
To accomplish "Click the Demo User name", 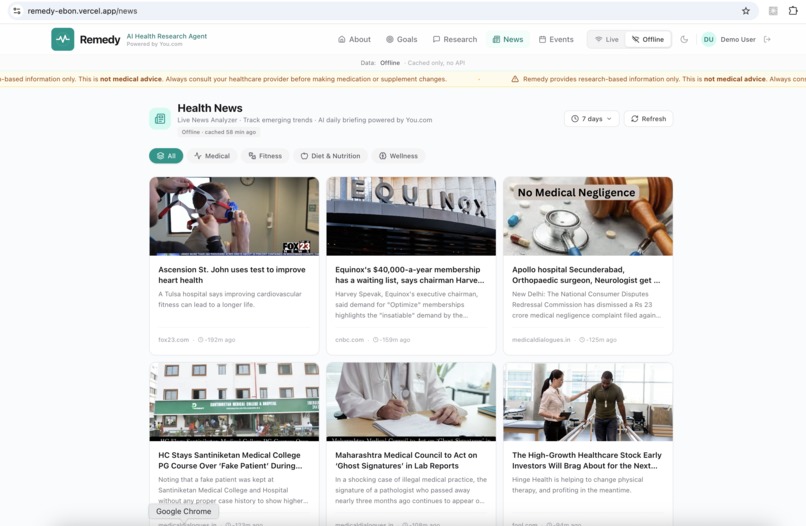I will (738, 39).
